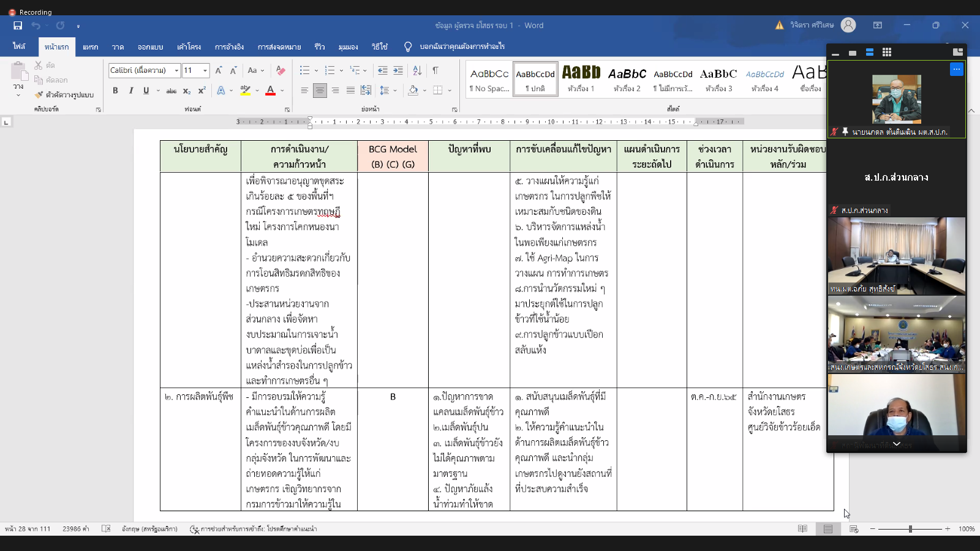Toggle subscript formatting
980x551 pixels.
pyautogui.click(x=187, y=91)
